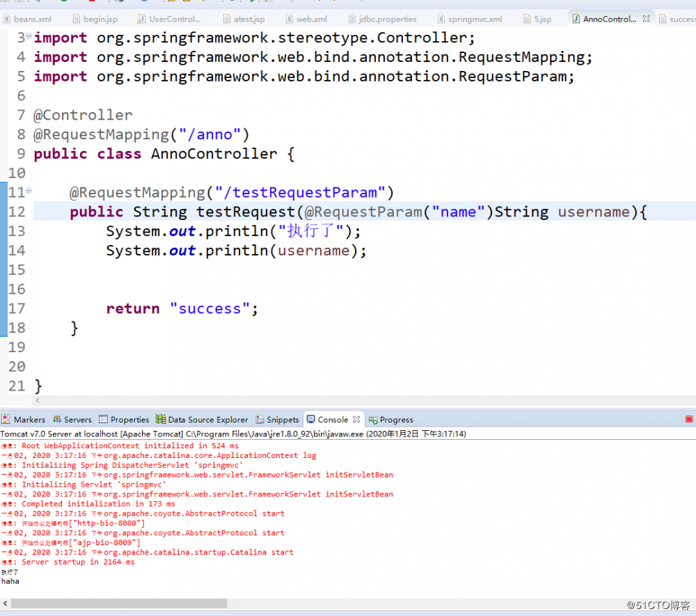Click the username parameter on line 12
Image resolution: width=696 pixels, height=616 pixels.
coord(594,212)
